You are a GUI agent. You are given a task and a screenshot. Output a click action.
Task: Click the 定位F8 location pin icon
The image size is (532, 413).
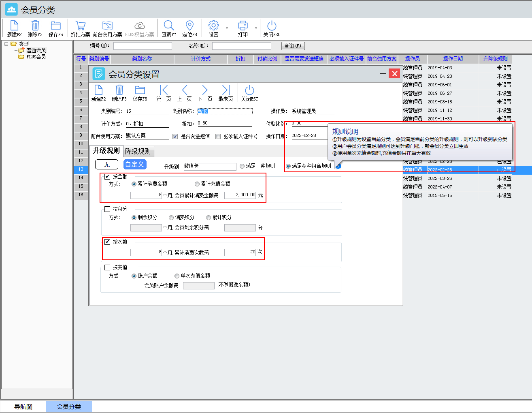189,26
